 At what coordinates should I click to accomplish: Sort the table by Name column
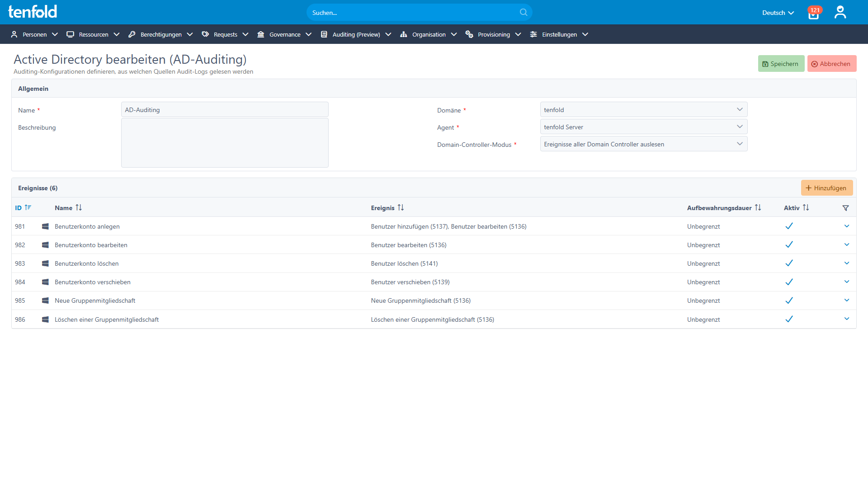click(x=79, y=207)
